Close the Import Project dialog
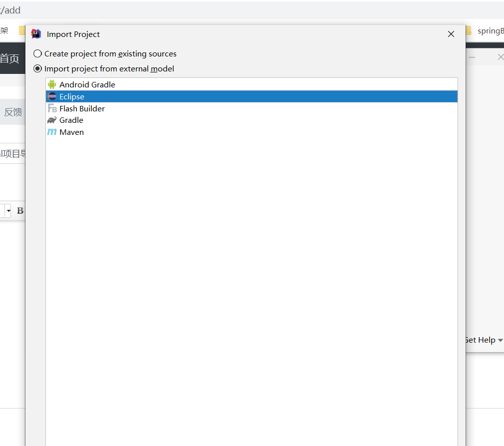Image resolution: width=504 pixels, height=446 pixels. point(451,34)
